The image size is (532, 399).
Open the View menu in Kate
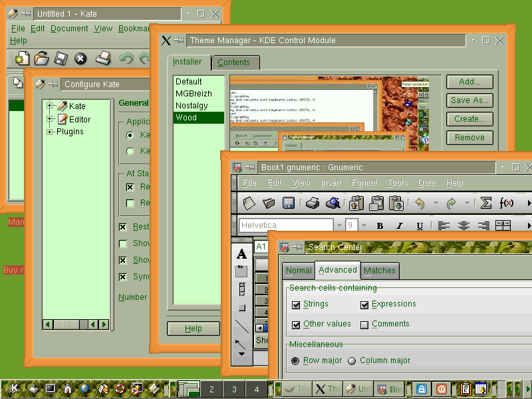click(103, 29)
